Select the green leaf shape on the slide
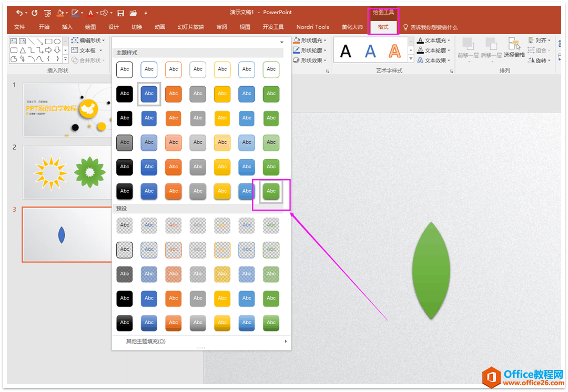This screenshot has height=392, width=568. (x=431, y=271)
